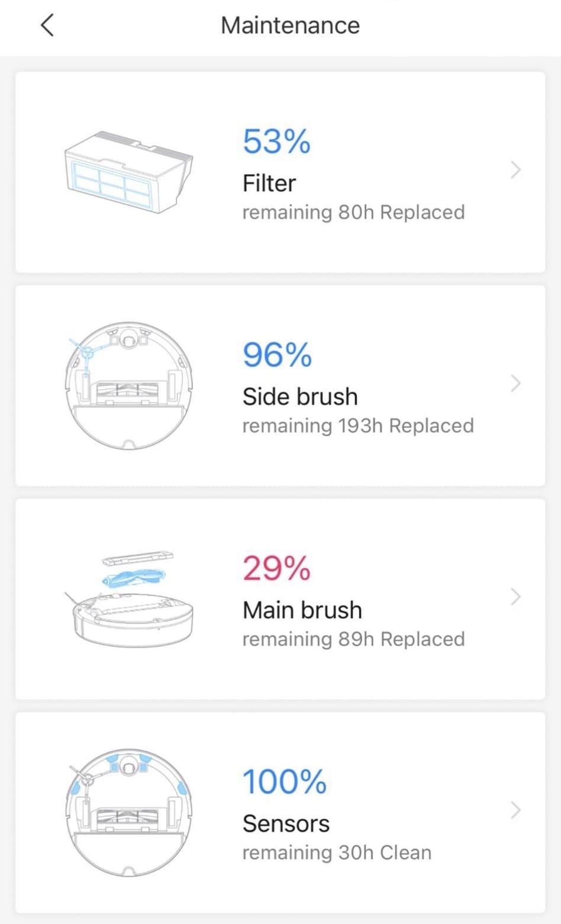
Task: Click "remaining 193h Replaced" text
Action: point(358,426)
